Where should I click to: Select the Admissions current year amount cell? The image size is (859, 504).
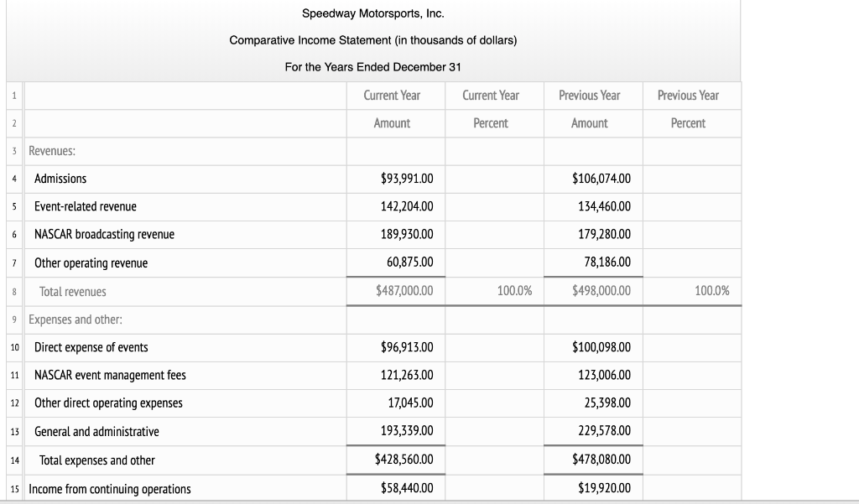[x=395, y=179]
